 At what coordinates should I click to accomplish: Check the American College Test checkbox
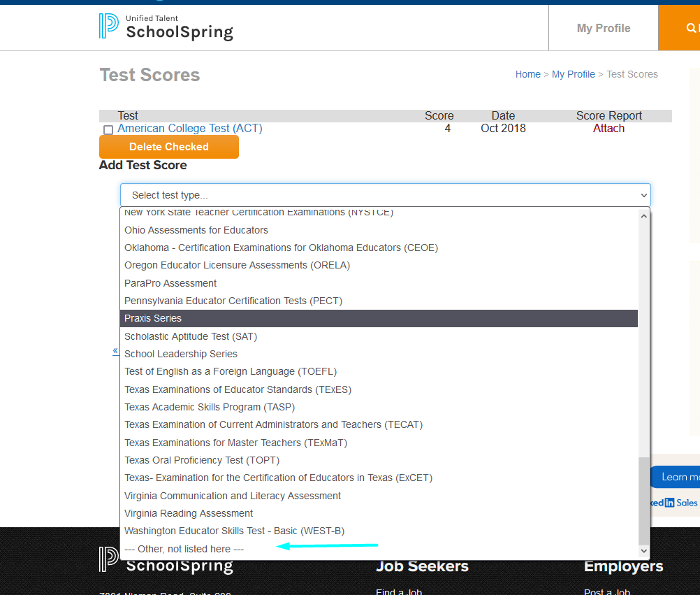[108, 130]
